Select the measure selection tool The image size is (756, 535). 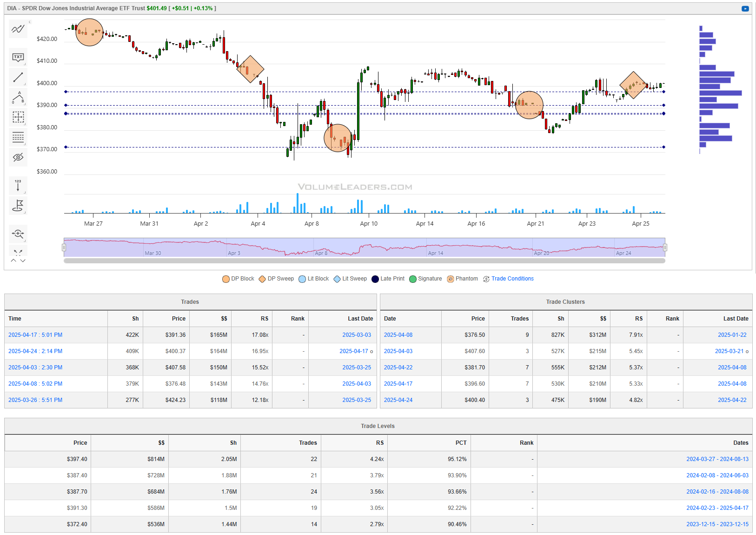coord(18,117)
